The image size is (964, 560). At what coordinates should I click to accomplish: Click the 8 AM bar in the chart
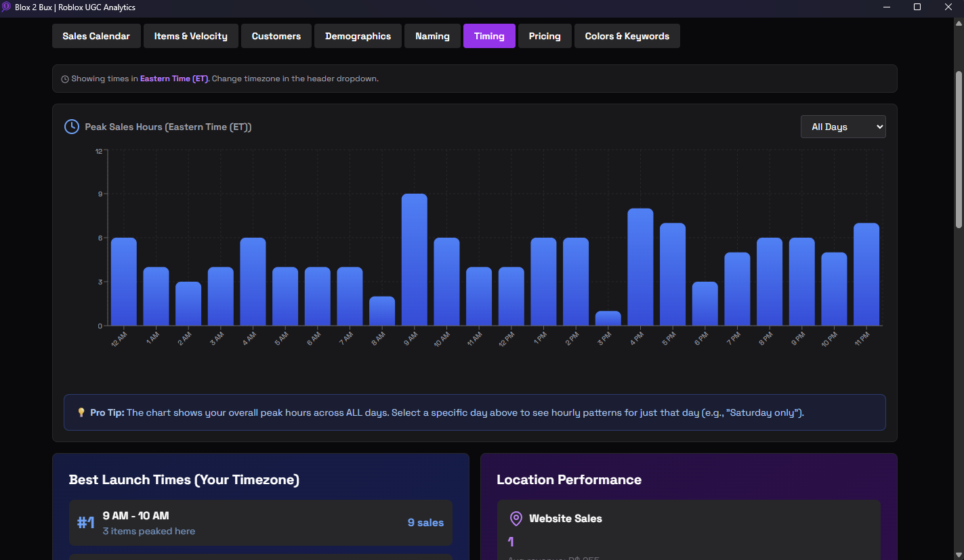pyautogui.click(x=382, y=311)
